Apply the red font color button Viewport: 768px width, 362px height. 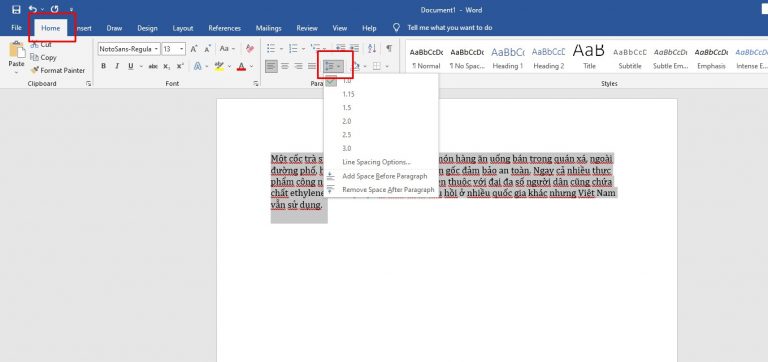(241, 66)
